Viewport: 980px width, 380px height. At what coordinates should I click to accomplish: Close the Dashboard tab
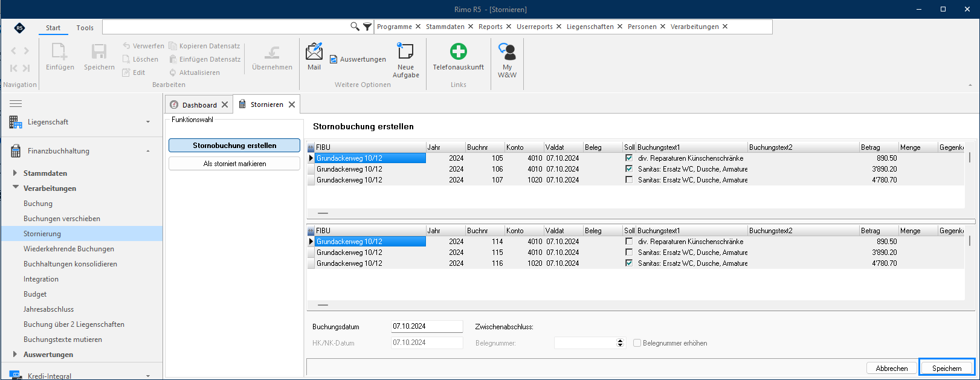(225, 105)
